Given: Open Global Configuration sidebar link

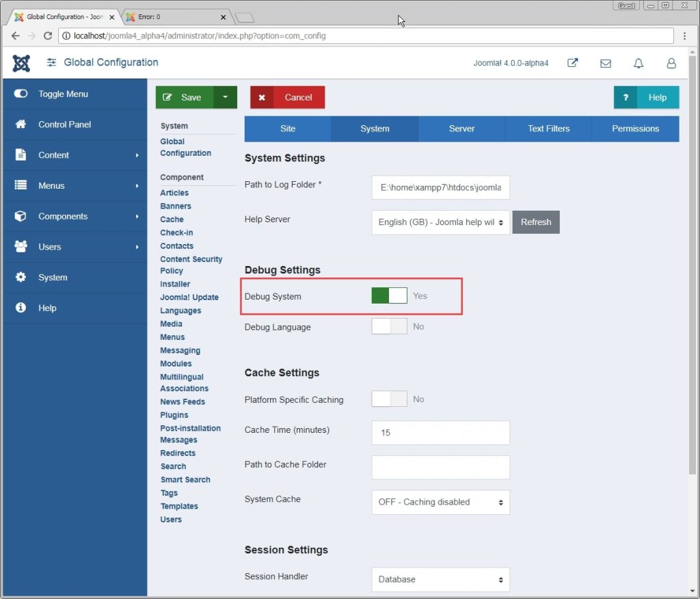Looking at the screenshot, I should pyautogui.click(x=185, y=147).
